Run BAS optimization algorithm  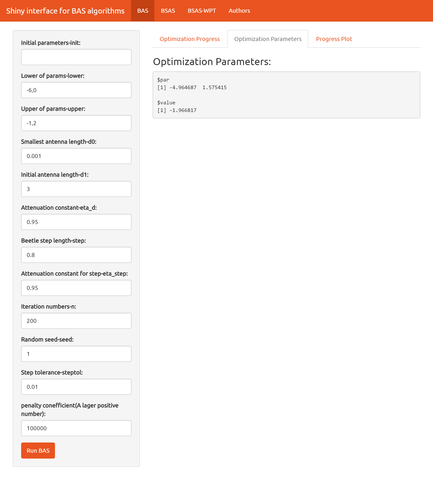38,449
